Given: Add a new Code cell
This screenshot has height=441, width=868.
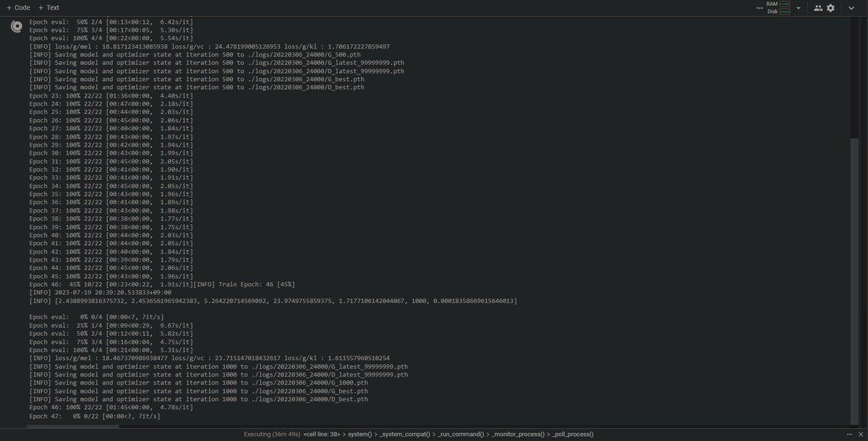Looking at the screenshot, I should coord(18,7).
